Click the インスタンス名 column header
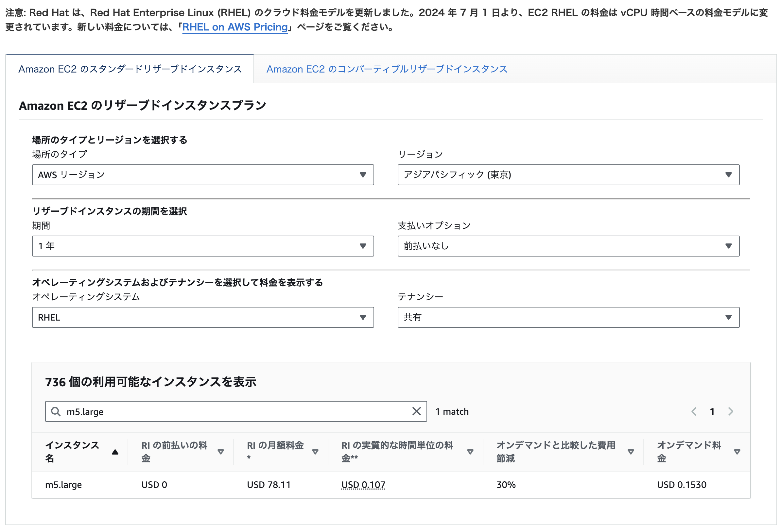The image size is (781, 532). pyautogui.click(x=72, y=452)
